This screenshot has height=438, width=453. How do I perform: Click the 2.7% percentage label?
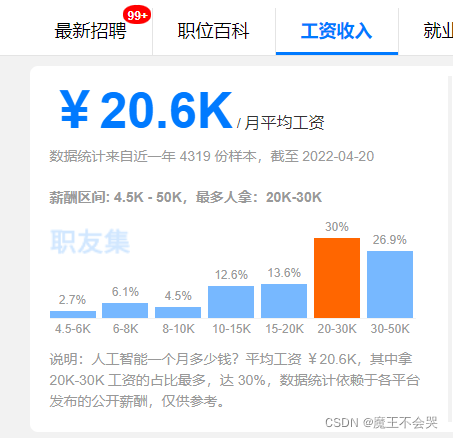72,300
